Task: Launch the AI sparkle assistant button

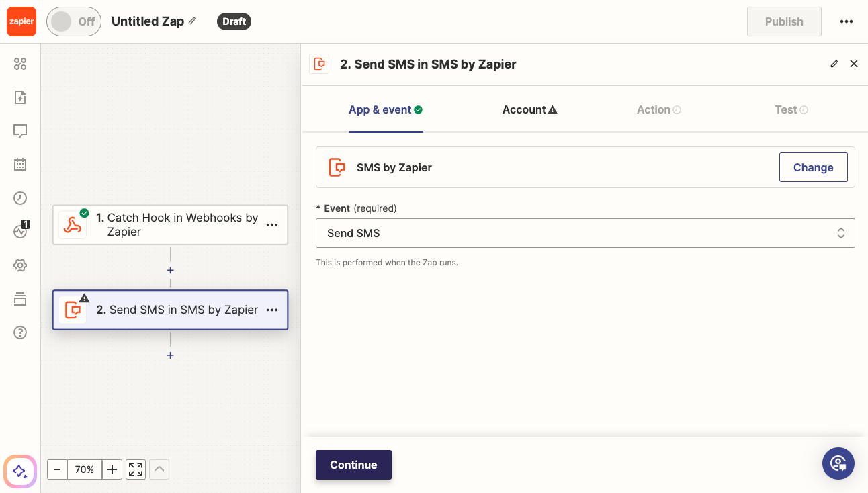Action: point(20,472)
